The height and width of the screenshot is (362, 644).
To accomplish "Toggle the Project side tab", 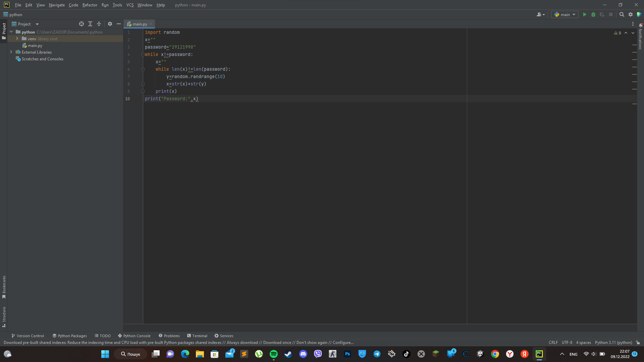I will click(x=4, y=31).
